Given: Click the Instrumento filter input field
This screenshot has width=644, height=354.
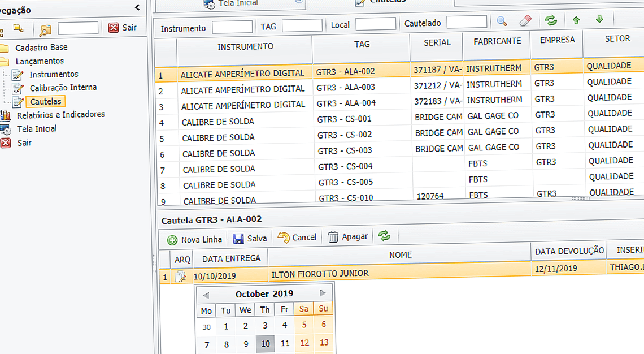Looking at the screenshot, I should click(232, 25).
